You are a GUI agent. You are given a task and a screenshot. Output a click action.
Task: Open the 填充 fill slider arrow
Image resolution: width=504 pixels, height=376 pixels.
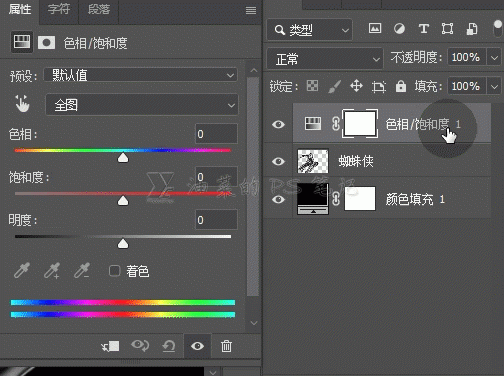[494, 87]
